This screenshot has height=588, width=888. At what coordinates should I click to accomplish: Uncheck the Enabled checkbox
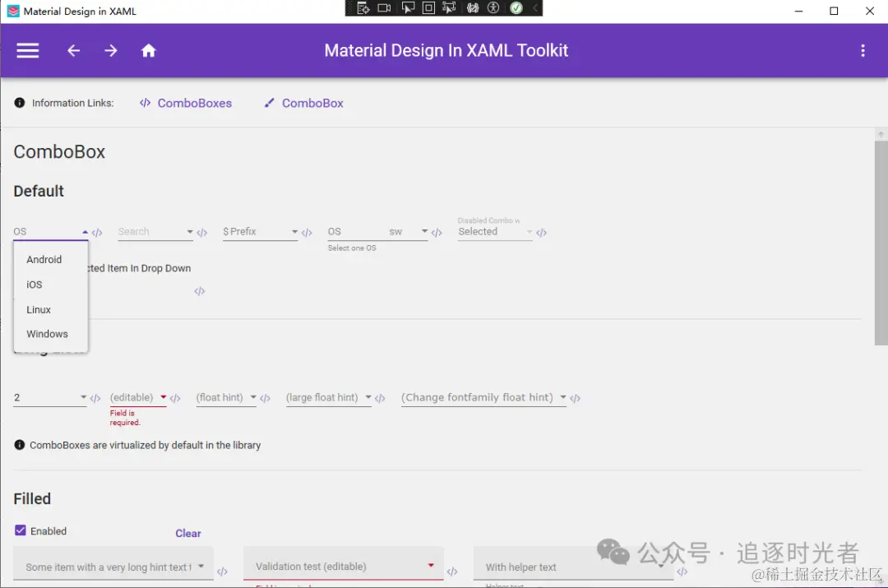[x=21, y=530]
